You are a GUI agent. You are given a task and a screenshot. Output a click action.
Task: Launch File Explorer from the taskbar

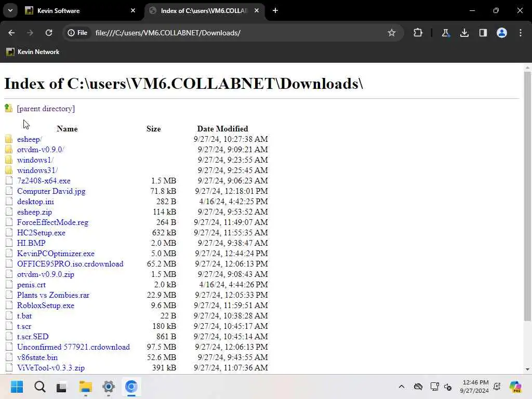86,387
